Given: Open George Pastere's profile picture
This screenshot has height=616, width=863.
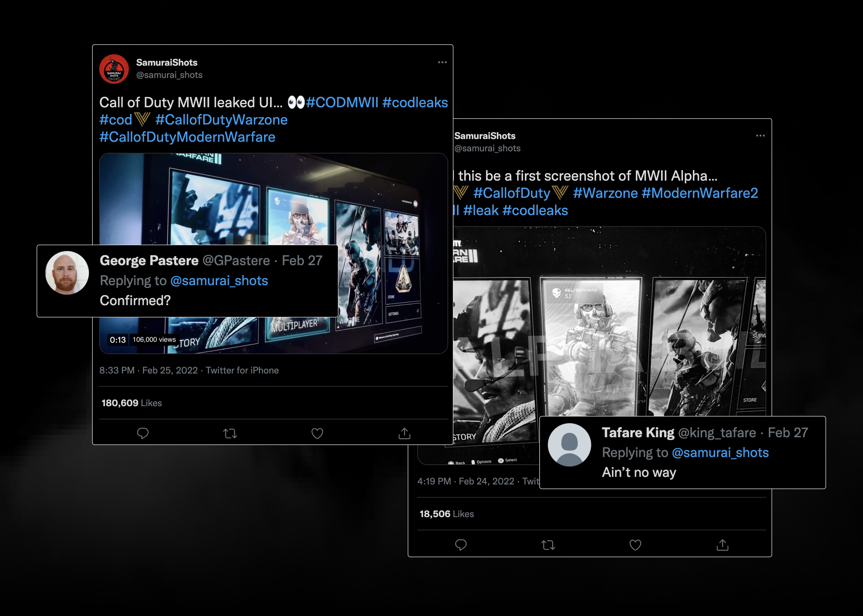Looking at the screenshot, I should 67,273.
